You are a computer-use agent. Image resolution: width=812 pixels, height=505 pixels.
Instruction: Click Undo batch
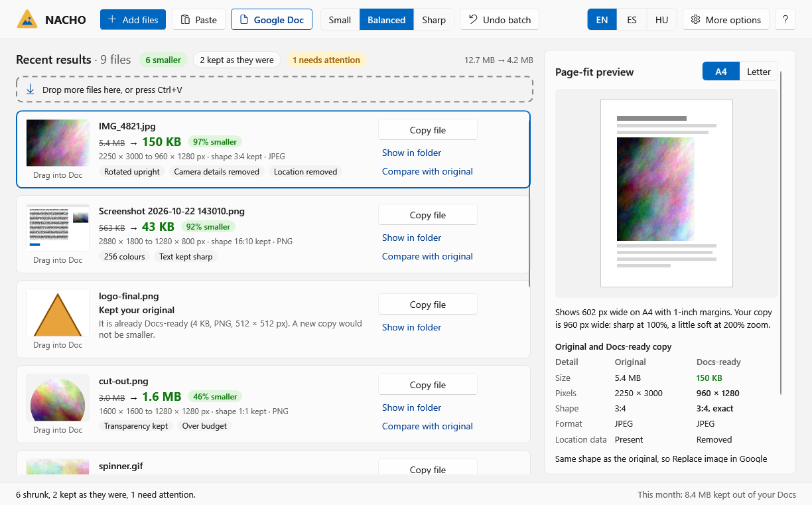[x=500, y=19]
